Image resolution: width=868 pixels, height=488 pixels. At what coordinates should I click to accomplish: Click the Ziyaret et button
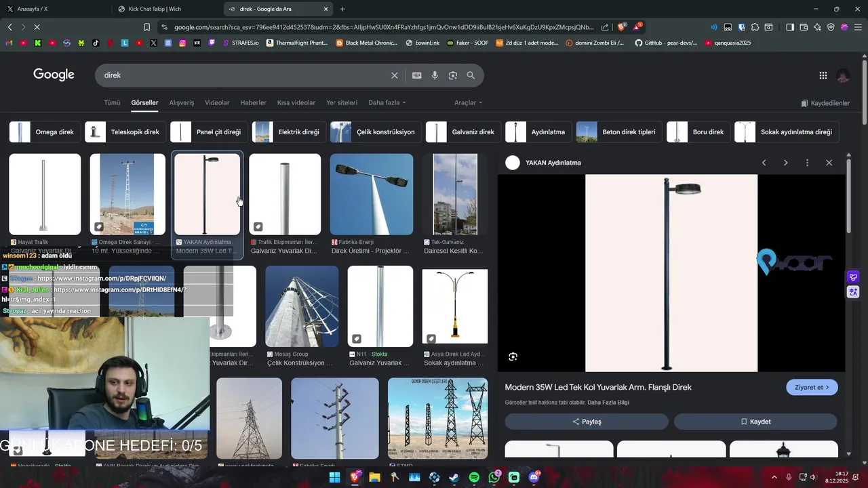coord(812,388)
